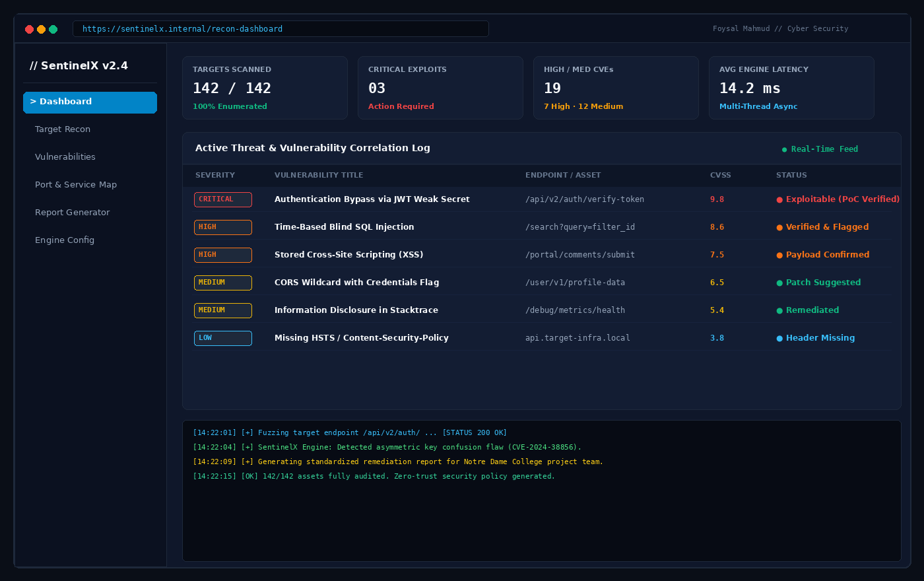Click the Action Required label
924x581 pixels.
401,106
